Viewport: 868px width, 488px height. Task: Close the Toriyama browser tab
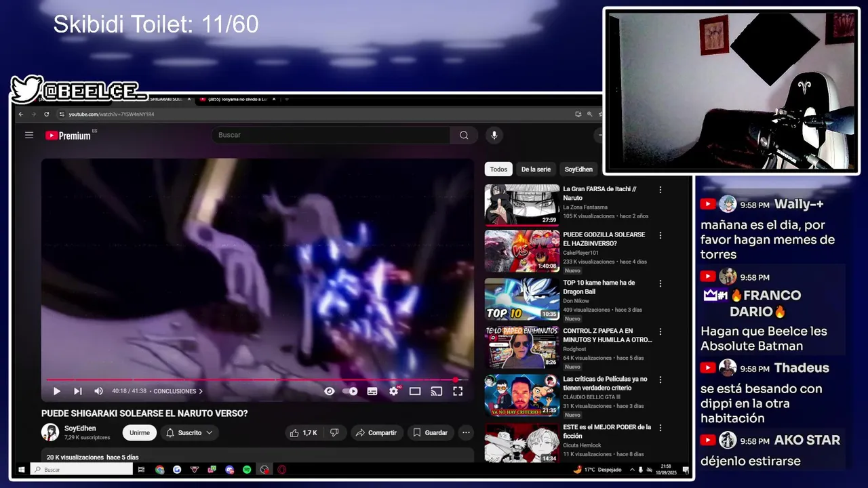click(x=273, y=100)
